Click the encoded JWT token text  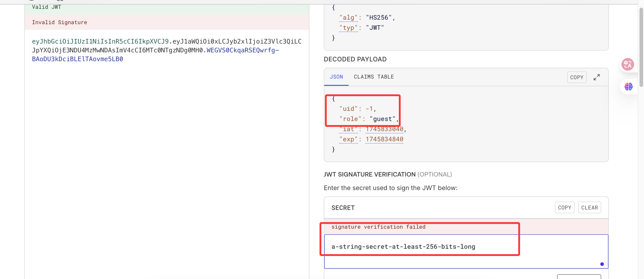coord(167,50)
